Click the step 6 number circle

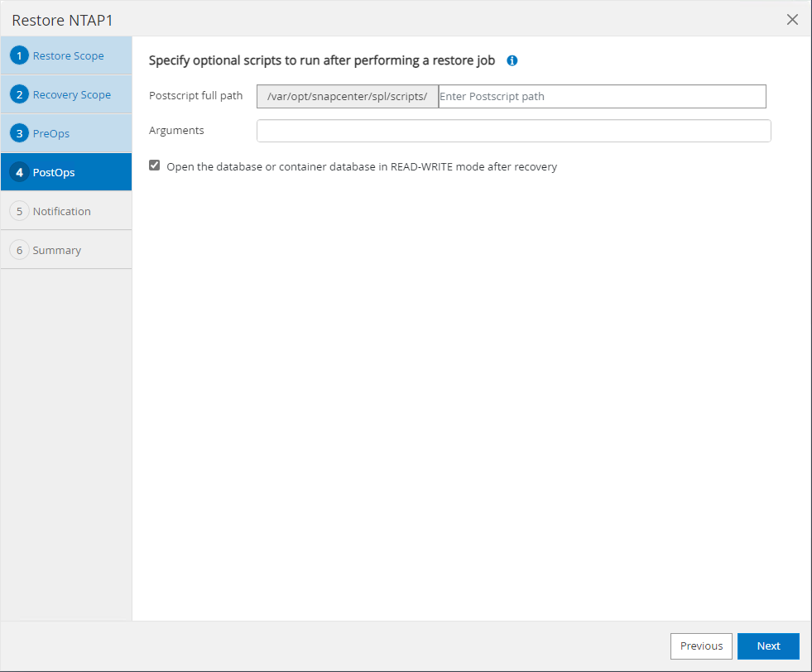pyautogui.click(x=19, y=250)
